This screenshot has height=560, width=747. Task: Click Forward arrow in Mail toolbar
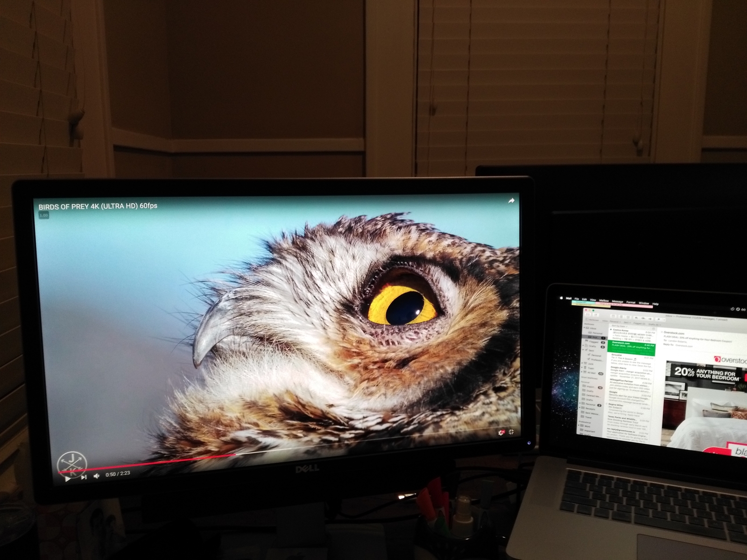tap(650, 319)
